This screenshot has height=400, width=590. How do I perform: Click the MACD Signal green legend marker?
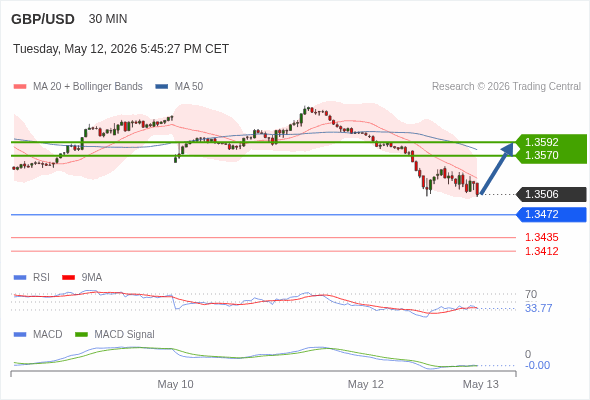[x=81, y=335]
